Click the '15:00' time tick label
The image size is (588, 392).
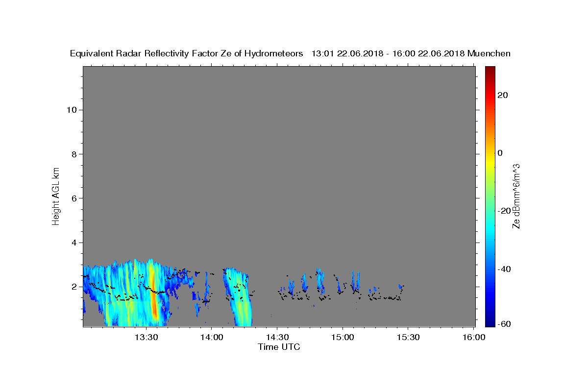pyautogui.click(x=342, y=337)
